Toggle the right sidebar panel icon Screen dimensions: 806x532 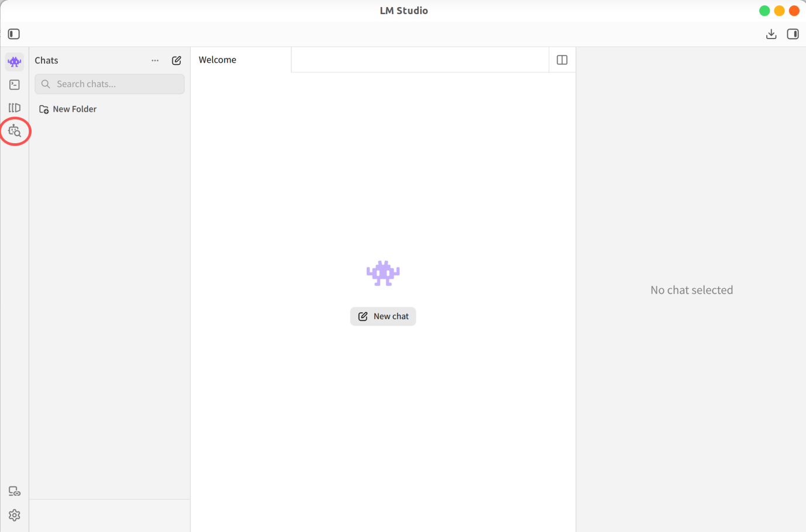click(x=793, y=34)
